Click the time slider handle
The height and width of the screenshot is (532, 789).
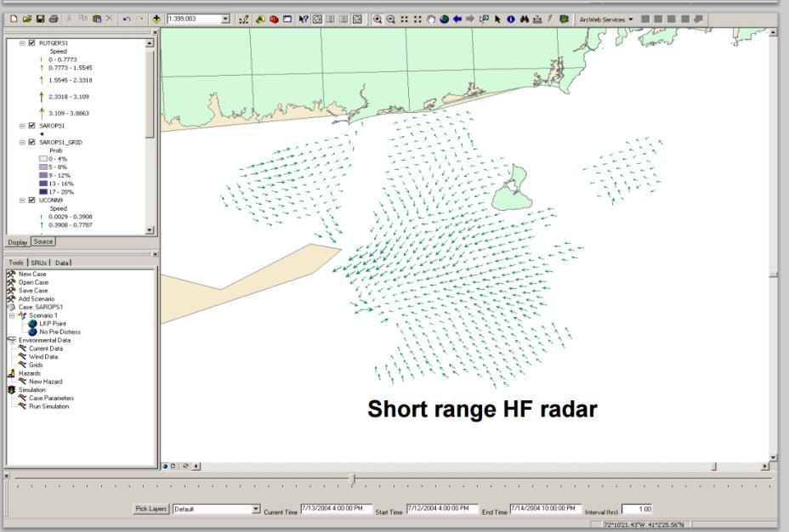[353, 479]
